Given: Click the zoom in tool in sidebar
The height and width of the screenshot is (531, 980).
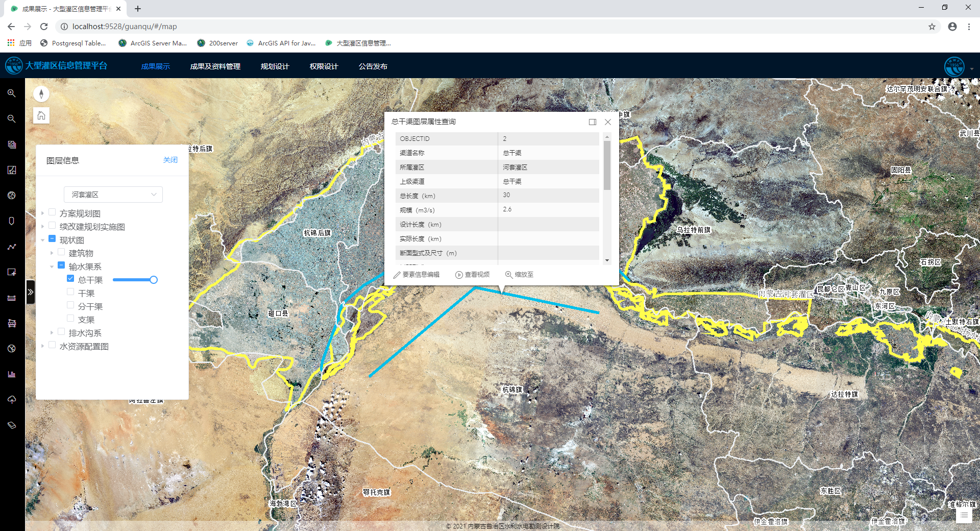Looking at the screenshot, I should [x=12, y=93].
